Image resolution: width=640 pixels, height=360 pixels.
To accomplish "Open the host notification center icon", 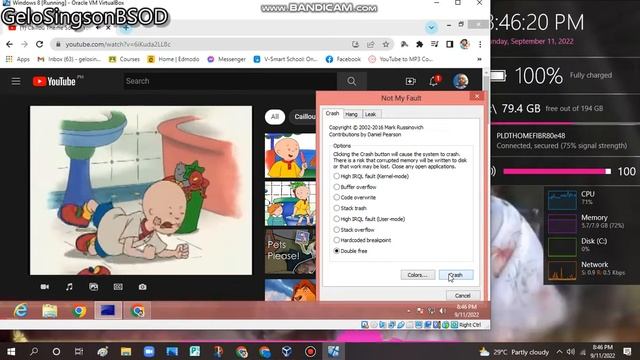I will tap(628, 351).
